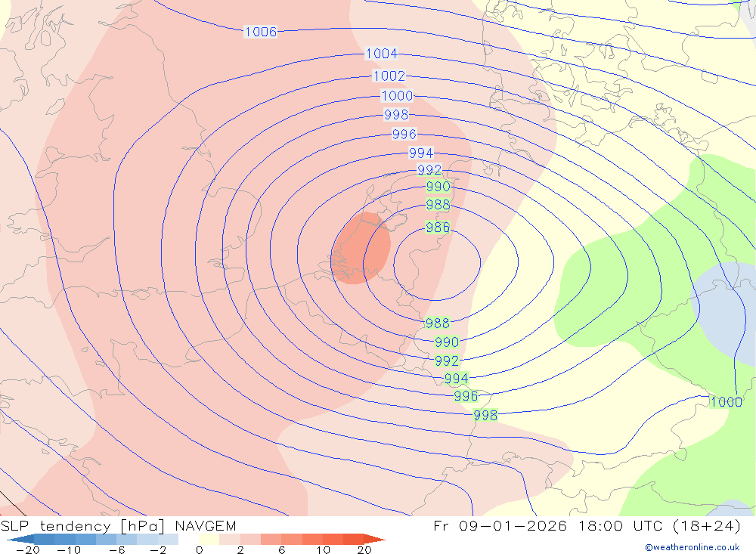Viewport: 756px width, 554px height.
Task: Click the 996 label below the low center
Action: pyautogui.click(x=466, y=396)
